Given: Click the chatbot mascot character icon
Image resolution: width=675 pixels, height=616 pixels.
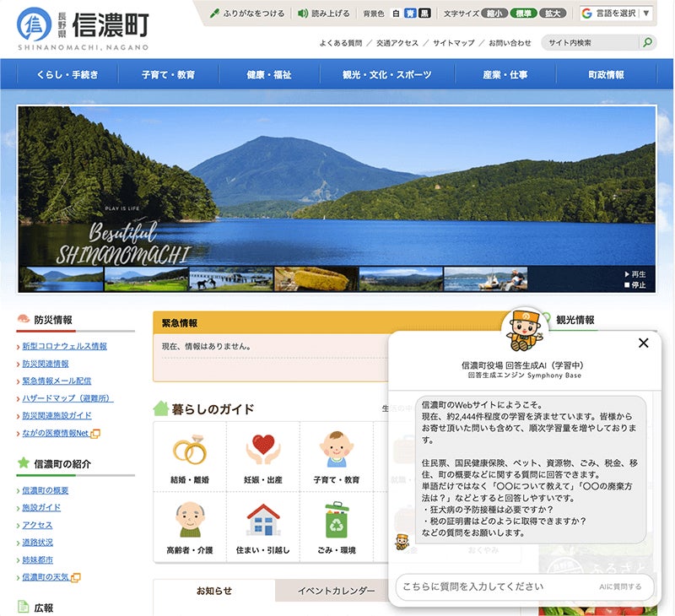Looking at the screenshot, I should click(x=525, y=331).
